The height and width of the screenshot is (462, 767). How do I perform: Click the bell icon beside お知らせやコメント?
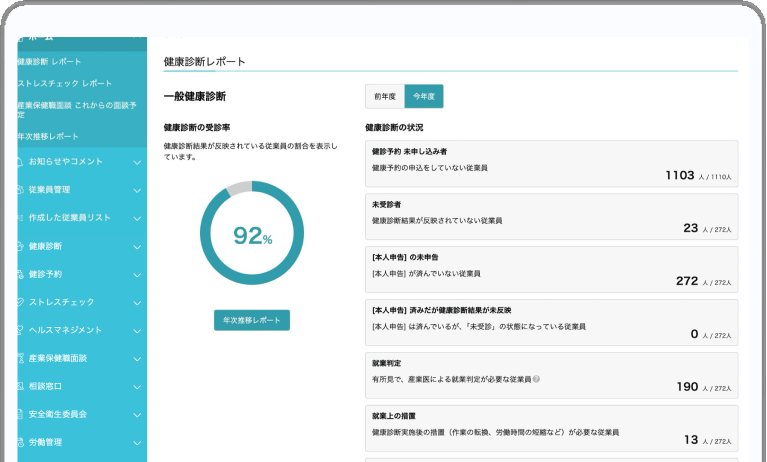20,161
